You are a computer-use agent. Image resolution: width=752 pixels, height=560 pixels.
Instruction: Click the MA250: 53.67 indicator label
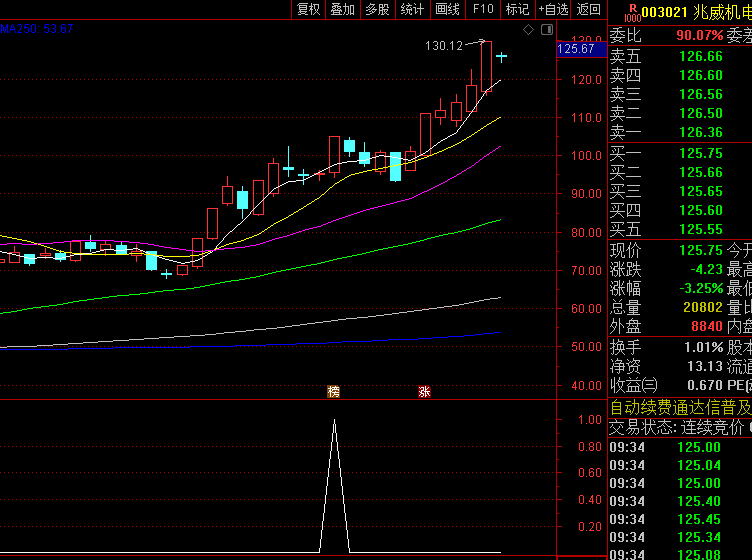37,29
